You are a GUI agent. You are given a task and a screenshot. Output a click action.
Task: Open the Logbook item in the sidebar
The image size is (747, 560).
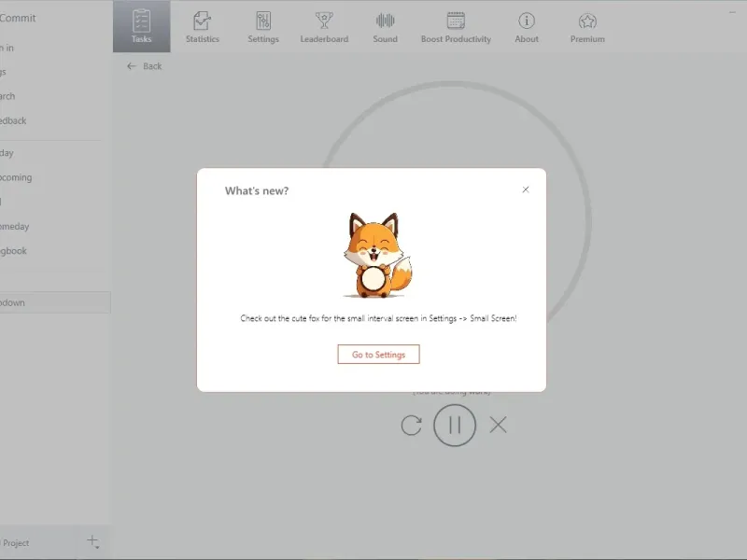click(x=13, y=250)
